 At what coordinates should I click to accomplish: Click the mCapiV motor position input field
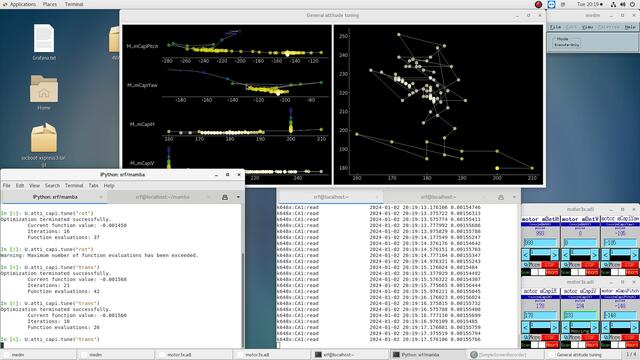(x=580, y=316)
